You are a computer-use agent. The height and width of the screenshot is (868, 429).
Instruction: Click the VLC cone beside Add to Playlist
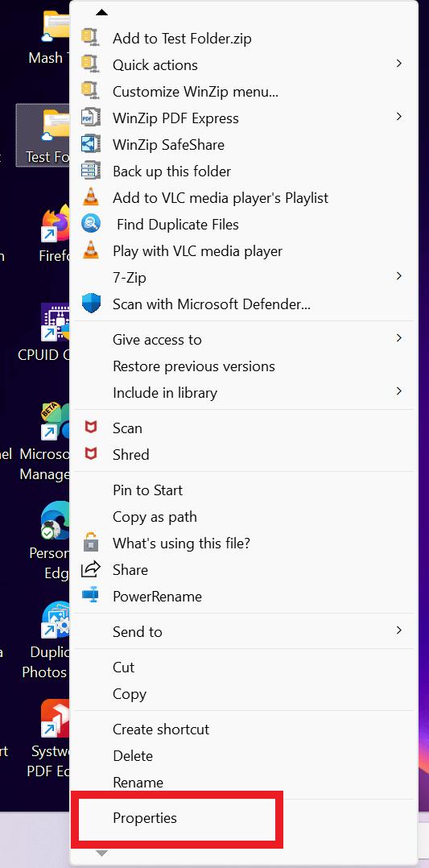point(91,197)
